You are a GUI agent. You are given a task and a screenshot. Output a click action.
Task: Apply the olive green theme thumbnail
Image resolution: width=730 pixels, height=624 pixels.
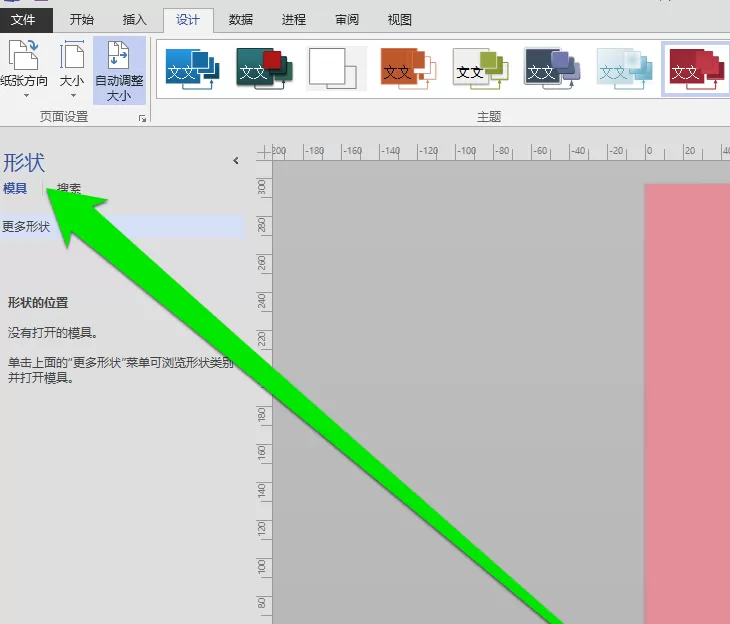(x=480, y=69)
